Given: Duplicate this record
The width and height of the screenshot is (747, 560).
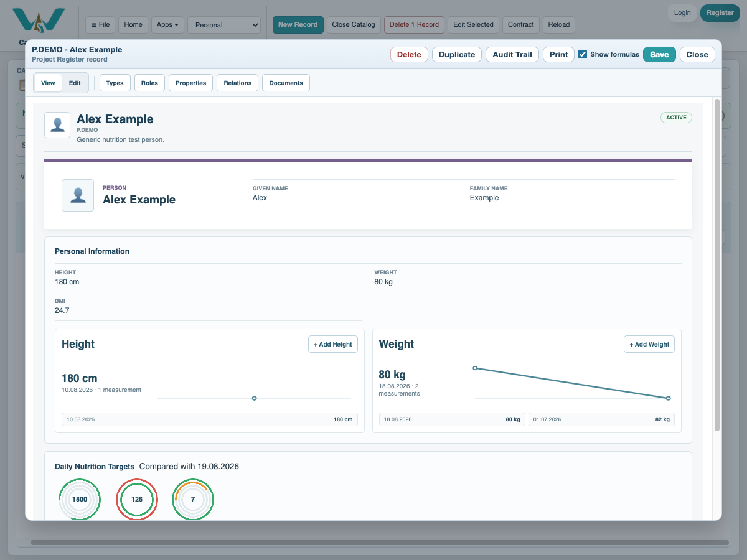Looking at the screenshot, I should [457, 54].
